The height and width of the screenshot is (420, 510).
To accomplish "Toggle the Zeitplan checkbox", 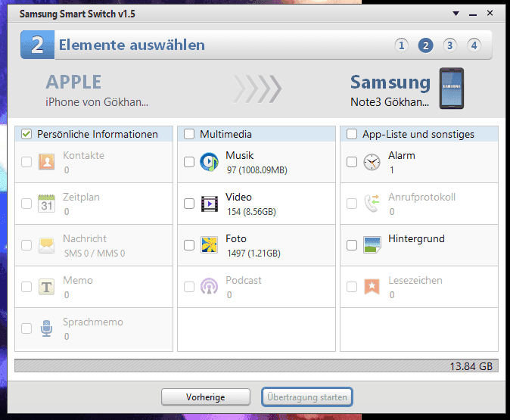I will point(26,204).
